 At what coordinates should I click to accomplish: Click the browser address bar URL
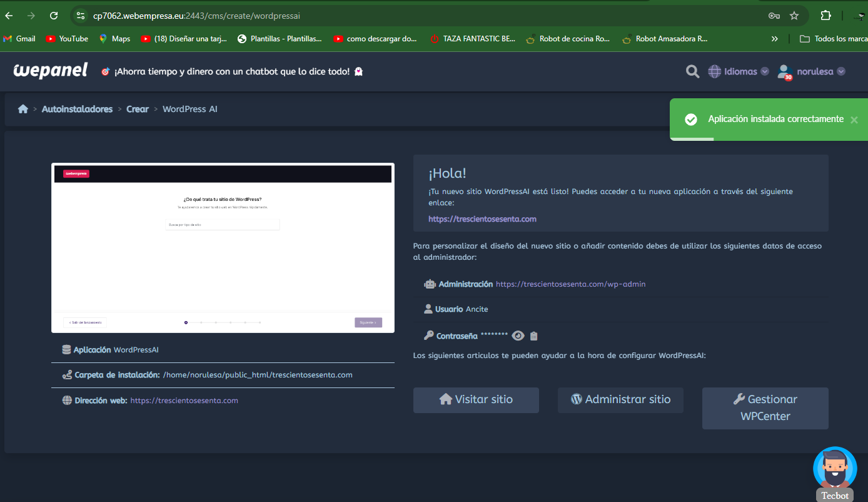coord(196,16)
